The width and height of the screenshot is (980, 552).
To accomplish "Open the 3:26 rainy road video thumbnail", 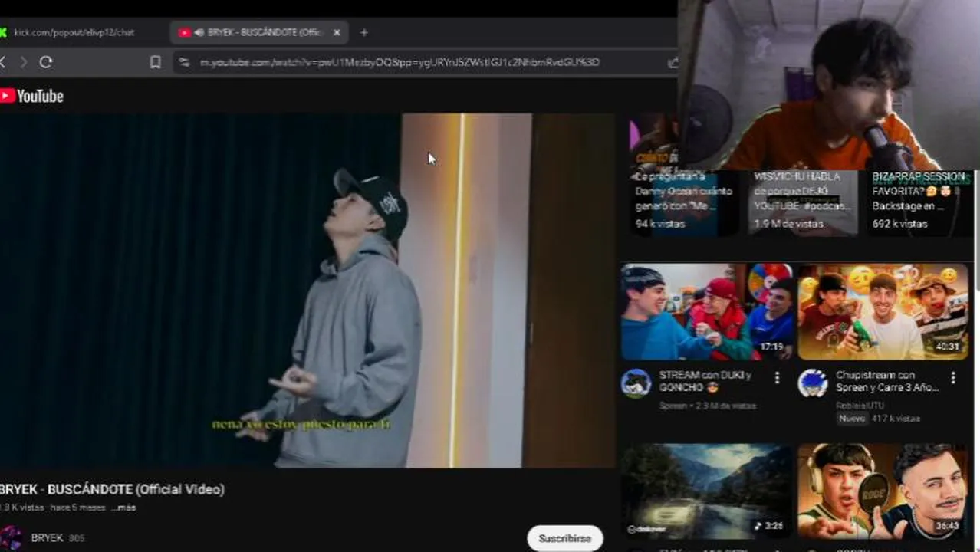I will click(706, 491).
